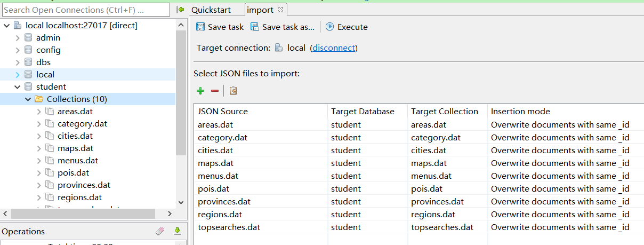
Task: Click Save task as... toolbar button
Action: (283, 27)
